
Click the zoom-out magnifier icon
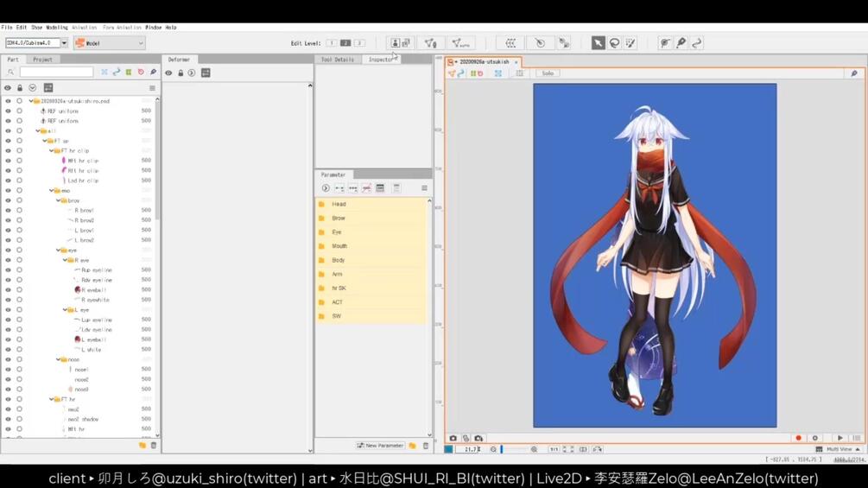(492, 449)
